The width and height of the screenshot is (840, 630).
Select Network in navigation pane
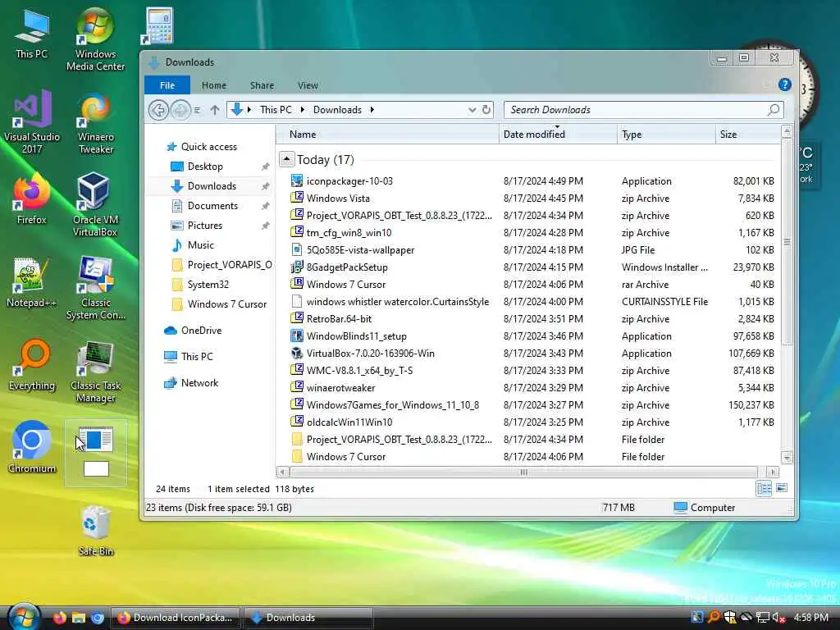pyautogui.click(x=191, y=383)
